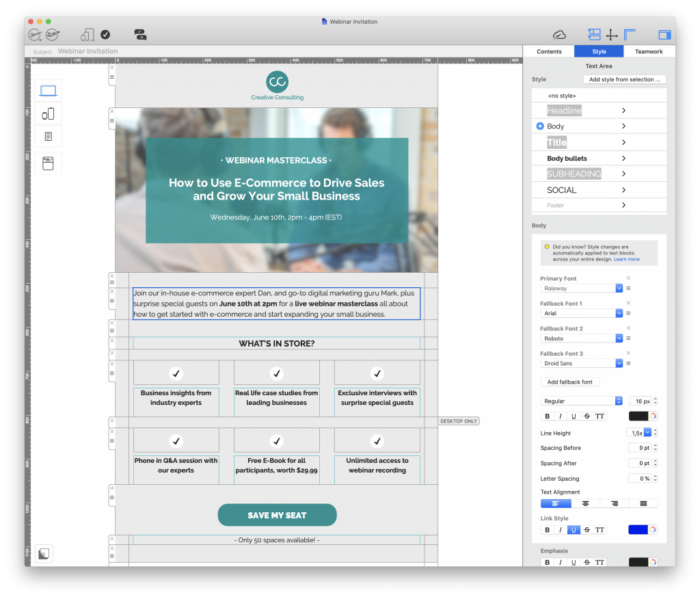700x599 pixels.
Task: Click the background settings icon at bottom left
Action: (44, 554)
